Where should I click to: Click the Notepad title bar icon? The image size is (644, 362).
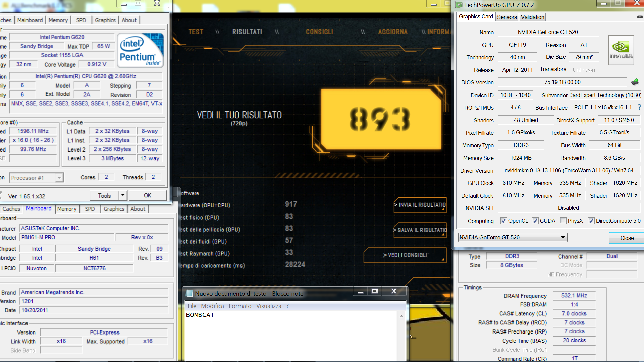pyautogui.click(x=190, y=293)
